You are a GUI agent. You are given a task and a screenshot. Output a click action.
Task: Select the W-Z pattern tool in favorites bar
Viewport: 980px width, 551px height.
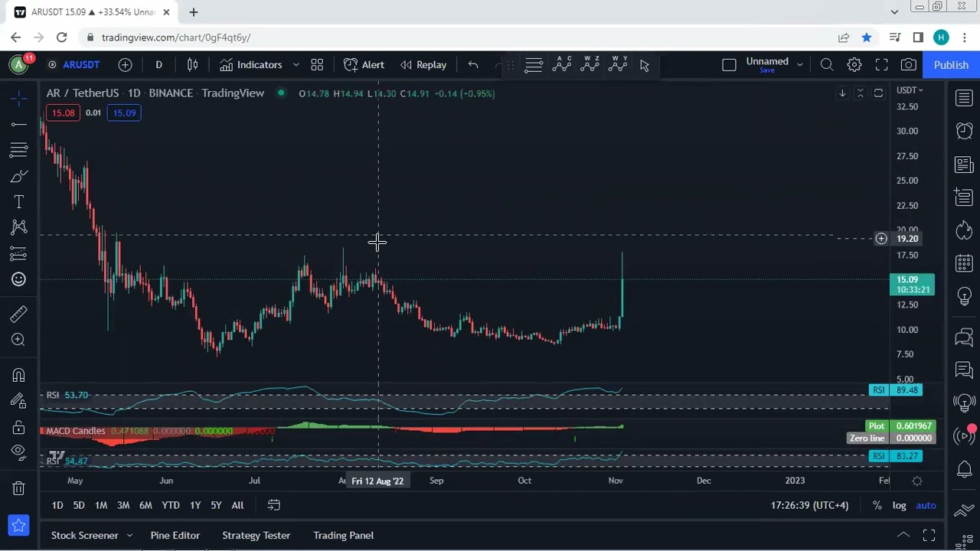pos(590,64)
